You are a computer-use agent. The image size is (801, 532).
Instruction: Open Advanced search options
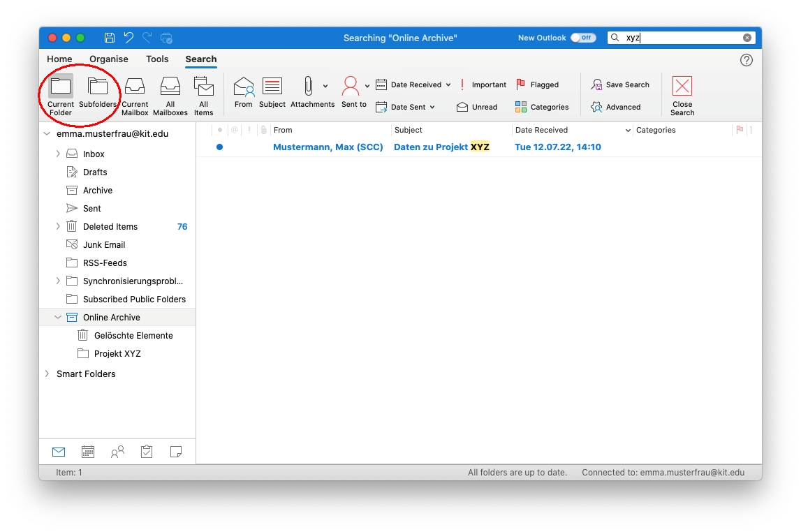615,107
